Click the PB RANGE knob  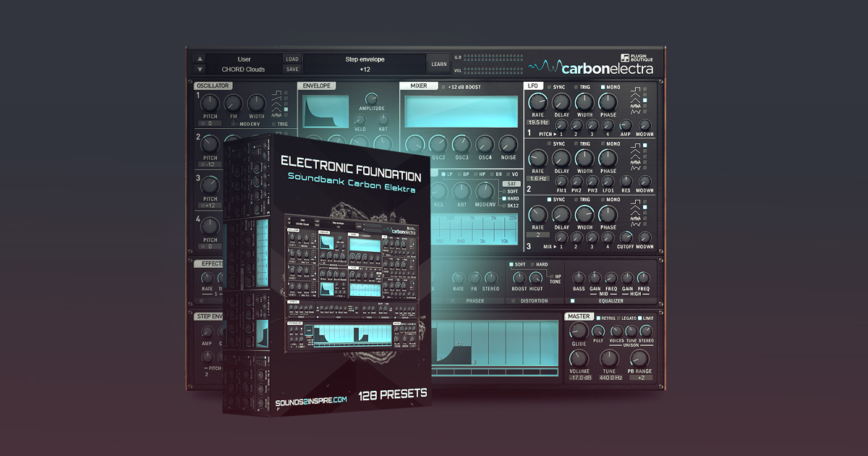639,358
